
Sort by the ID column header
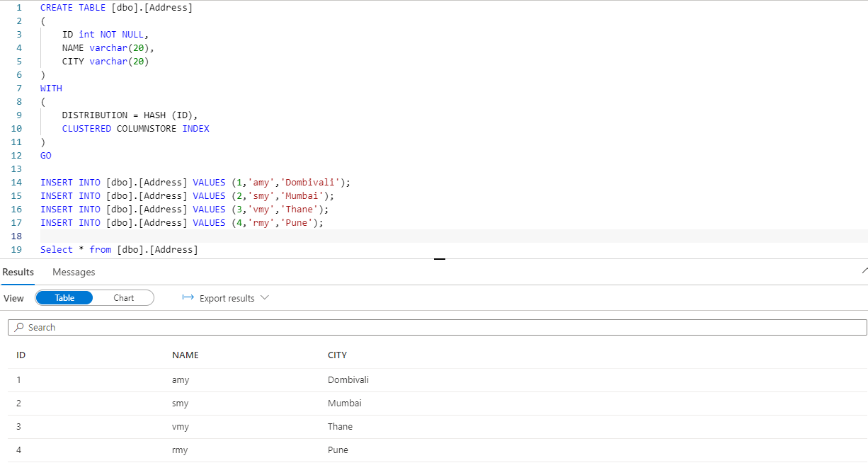[21, 355]
